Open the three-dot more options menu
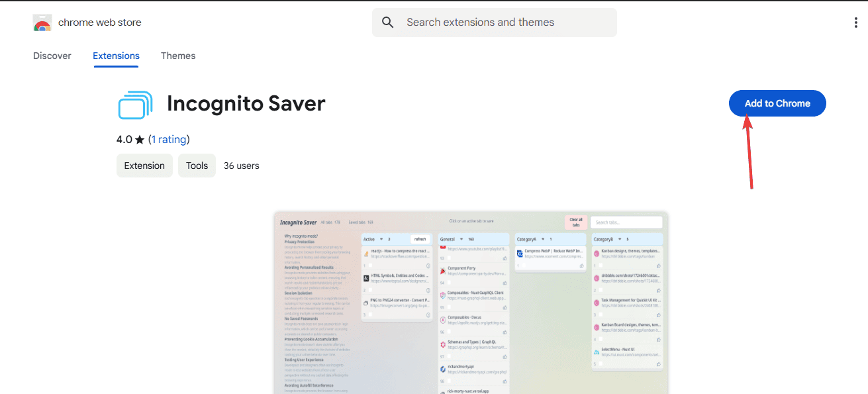Viewport: 868px width, 394px height. point(856,23)
